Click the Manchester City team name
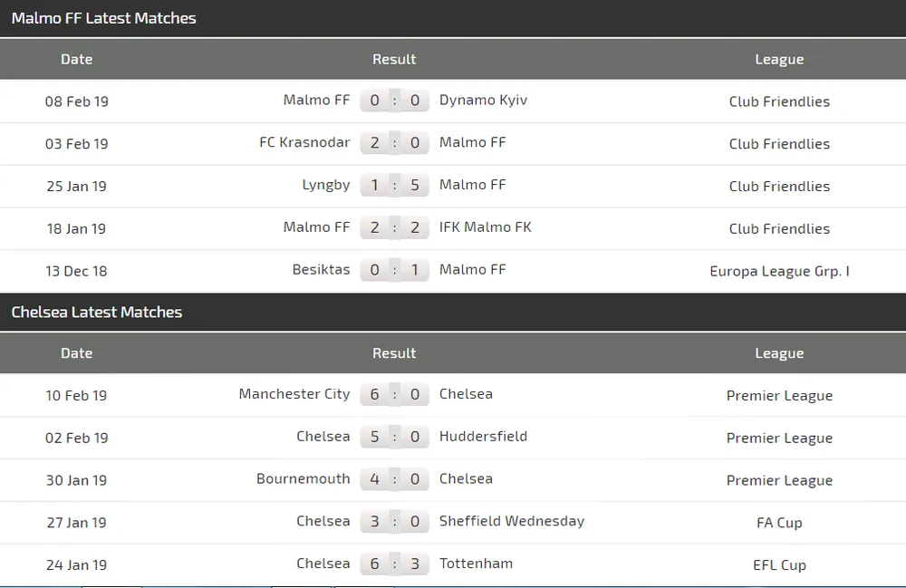 294,394
